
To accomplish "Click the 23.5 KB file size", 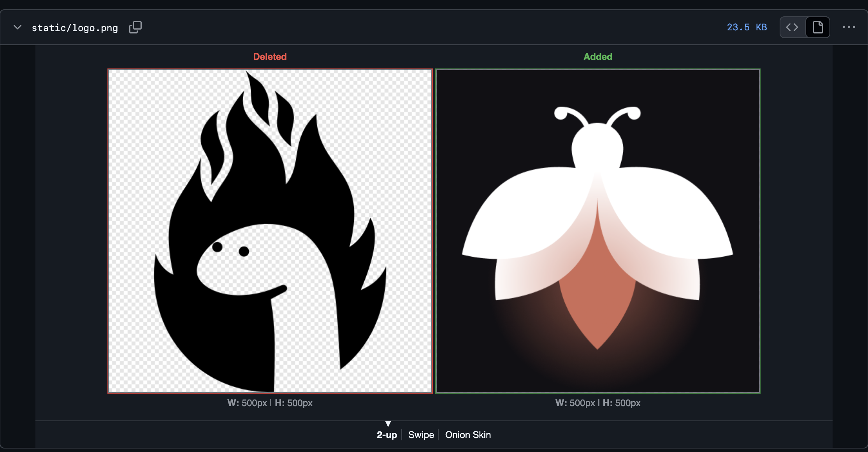I will [x=747, y=27].
